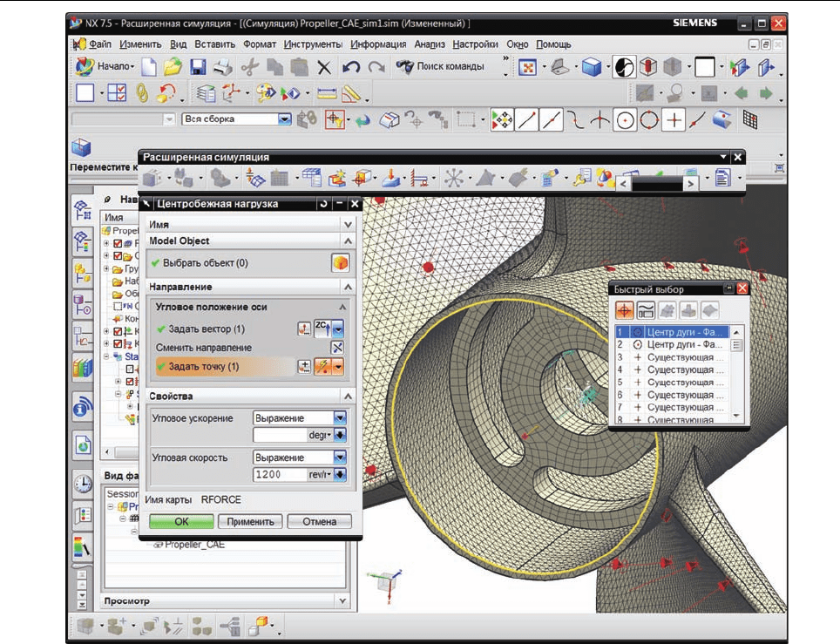
Task: Open the Файл menu
Action: 99,44
